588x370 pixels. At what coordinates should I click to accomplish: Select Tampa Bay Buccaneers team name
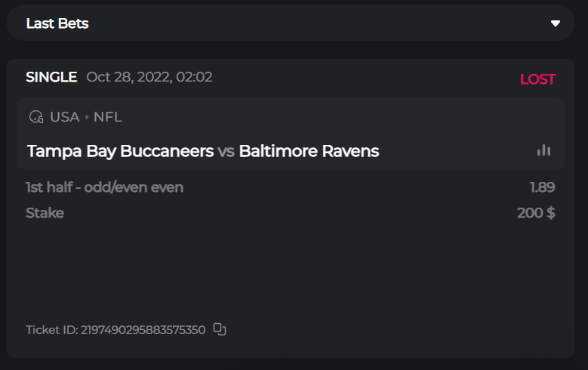[x=120, y=151]
